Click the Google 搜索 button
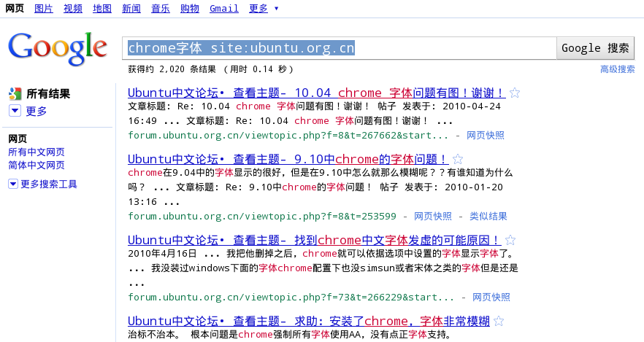The width and height of the screenshot is (644, 342). 595,48
